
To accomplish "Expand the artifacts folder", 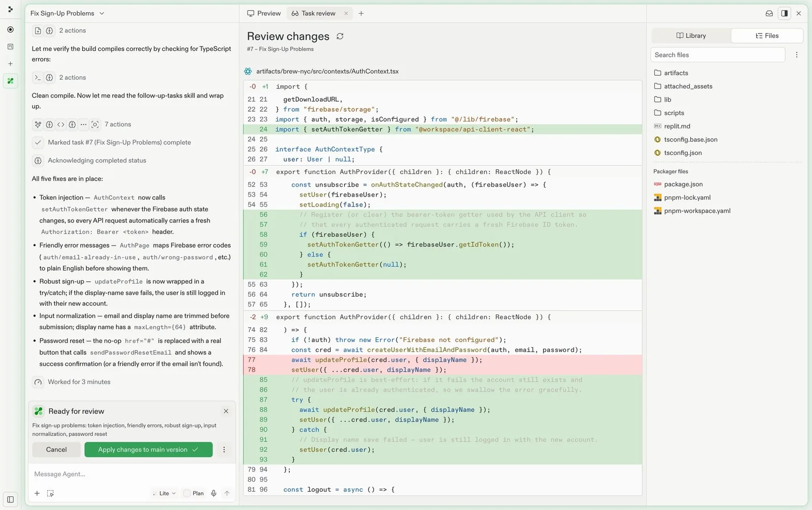I will [x=671, y=73].
